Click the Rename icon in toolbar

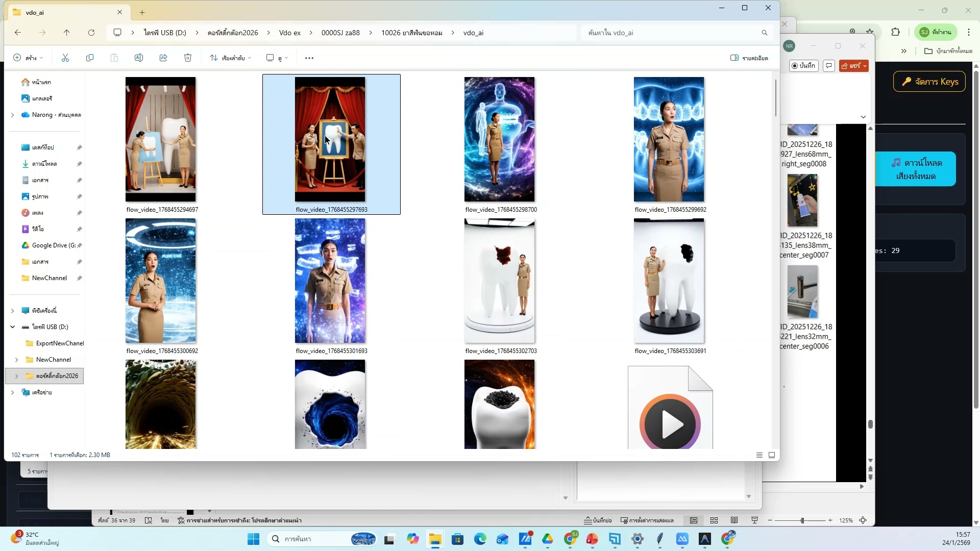(x=139, y=58)
